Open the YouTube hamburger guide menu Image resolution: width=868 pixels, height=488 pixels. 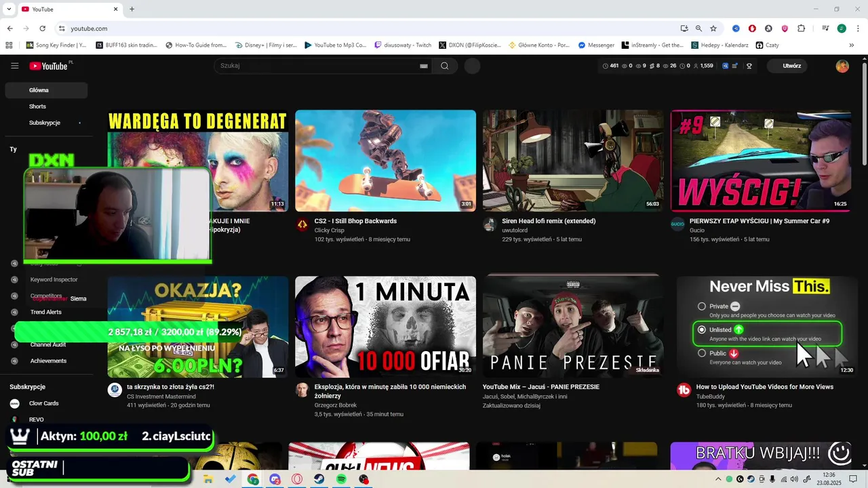coord(14,66)
